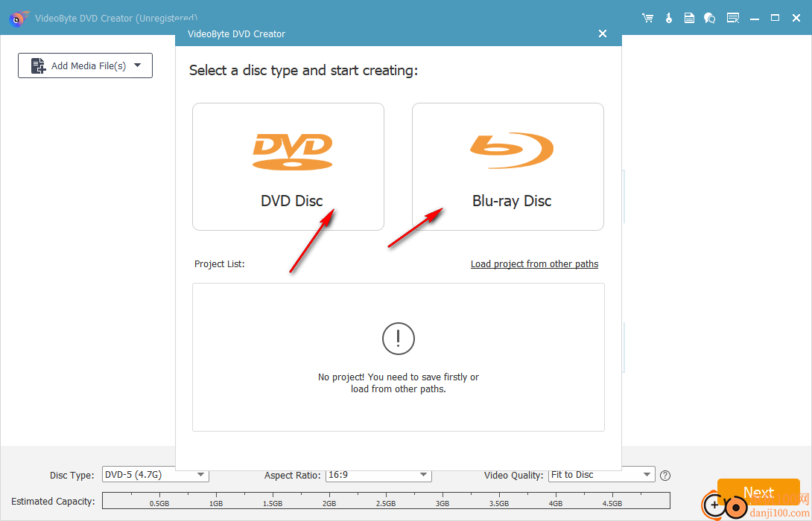Click the shopping cart purchase icon
This screenshot has height=521, width=812.
647,18
